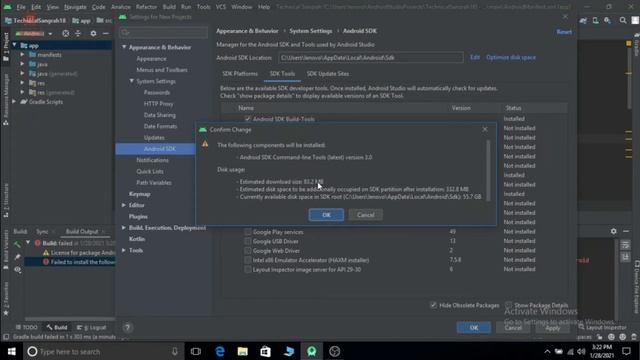The image size is (640, 360).
Task: Click the project view gear settings icon
Action: point(93,33)
